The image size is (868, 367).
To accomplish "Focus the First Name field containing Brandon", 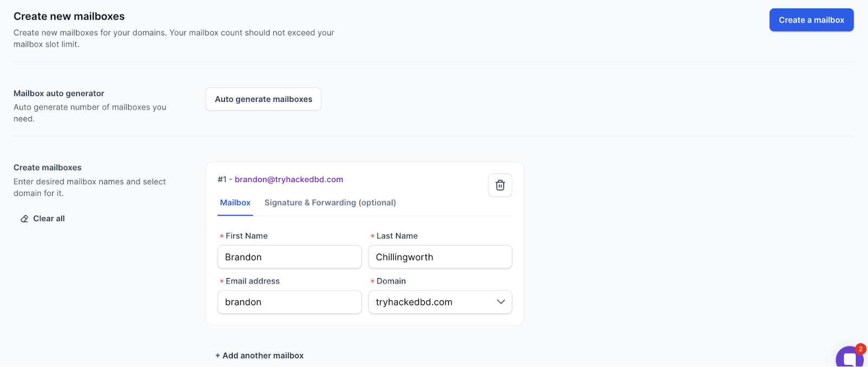I will click(x=289, y=257).
